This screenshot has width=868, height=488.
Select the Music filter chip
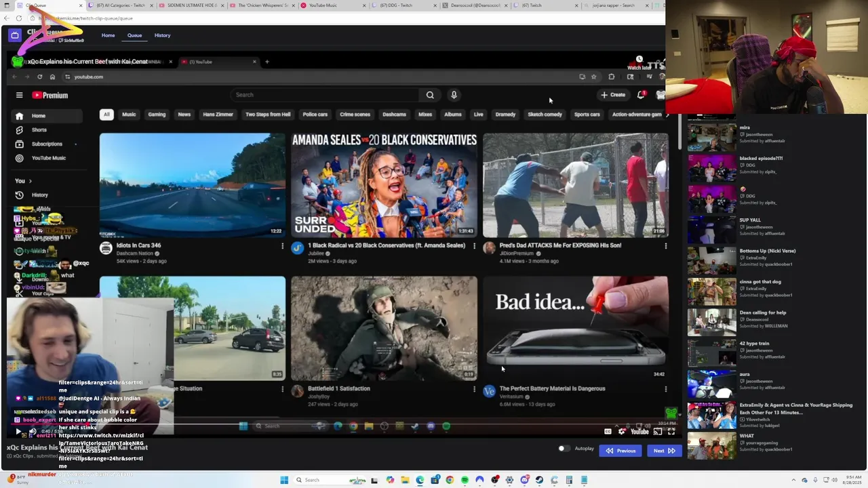(129, 115)
